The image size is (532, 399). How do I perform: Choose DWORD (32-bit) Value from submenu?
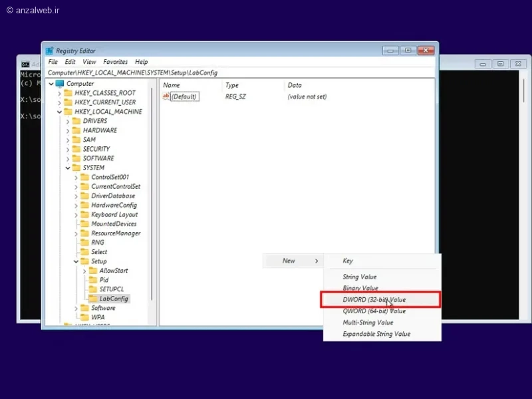click(374, 300)
